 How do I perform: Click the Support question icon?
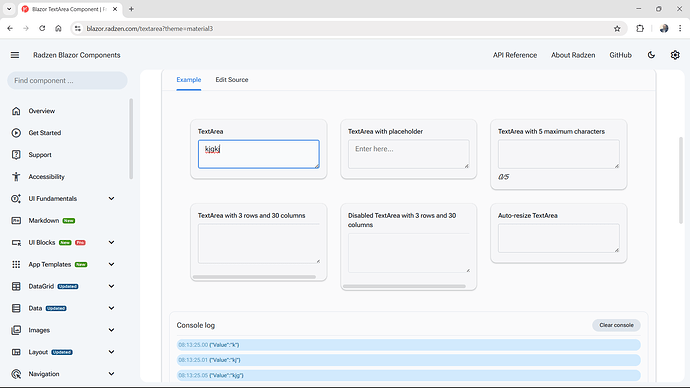(x=16, y=155)
